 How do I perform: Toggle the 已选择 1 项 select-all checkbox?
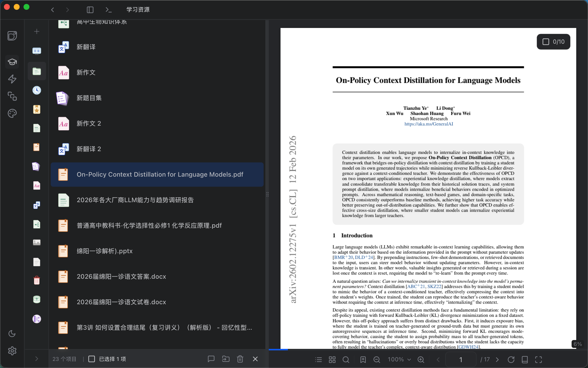(x=92, y=359)
